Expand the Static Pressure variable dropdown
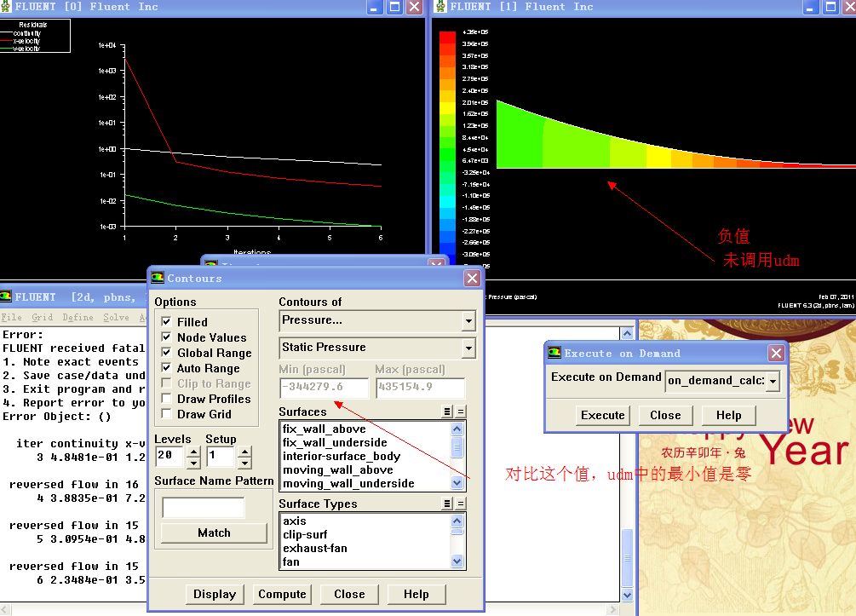The image size is (856, 616). [468, 348]
